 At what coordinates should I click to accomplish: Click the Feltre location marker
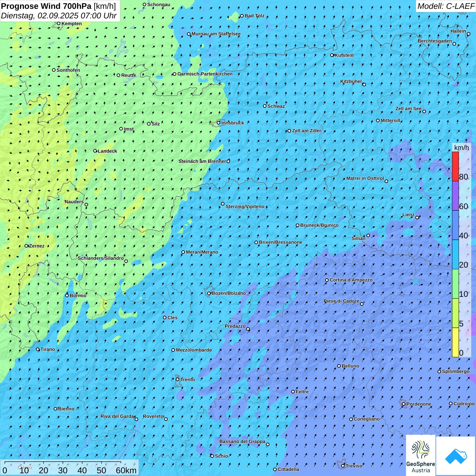point(293,392)
